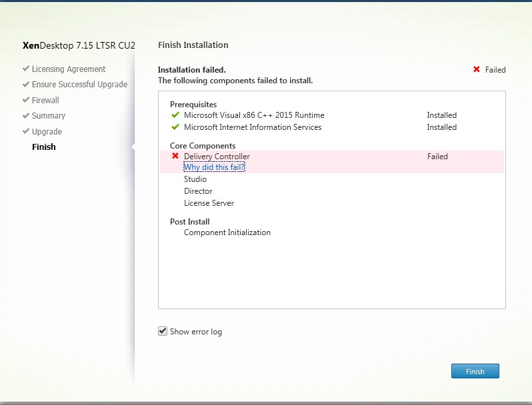
Task: Select the Finish step in sidebar
Action: 44,147
